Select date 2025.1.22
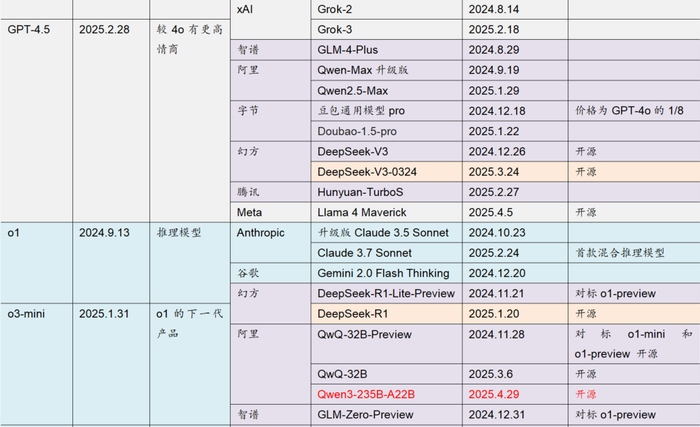 click(494, 131)
